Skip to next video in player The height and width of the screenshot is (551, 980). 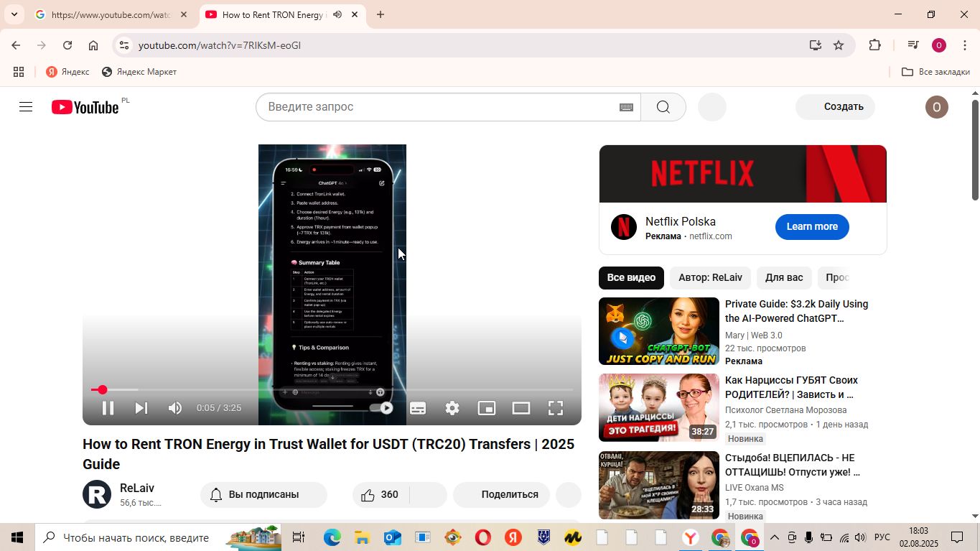tap(141, 408)
